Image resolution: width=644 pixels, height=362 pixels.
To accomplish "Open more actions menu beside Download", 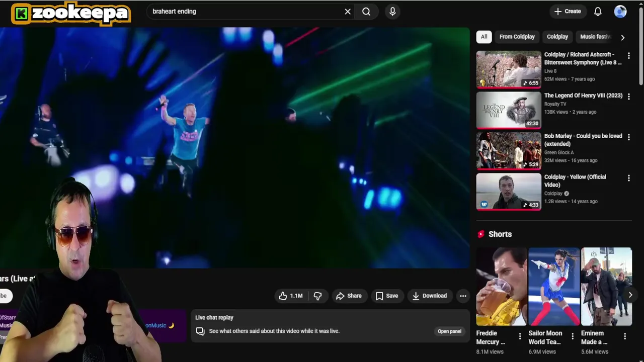I will tap(463, 296).
